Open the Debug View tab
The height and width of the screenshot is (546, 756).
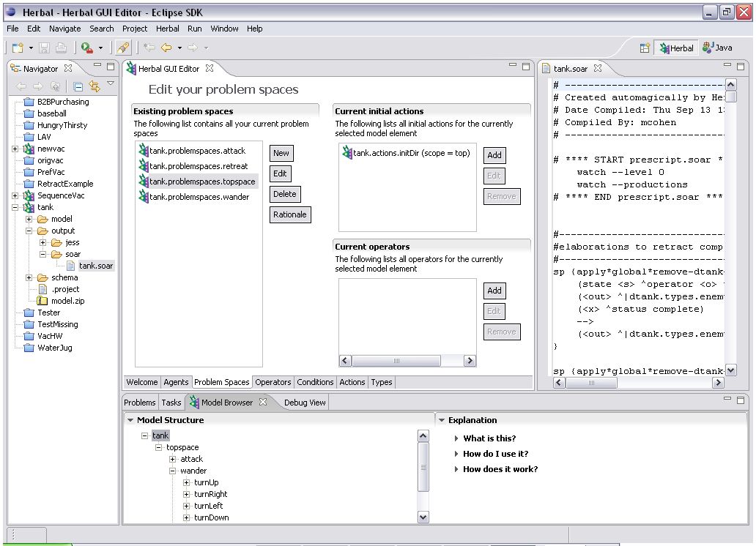pyautogui.click(x=305, y=403)
